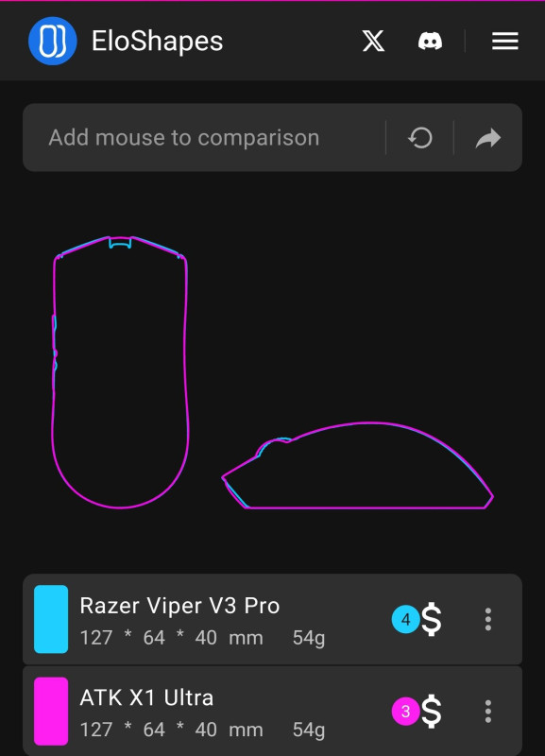Focus the Add mouse to comparison field

pyautogui.click(x=205, y=137)
